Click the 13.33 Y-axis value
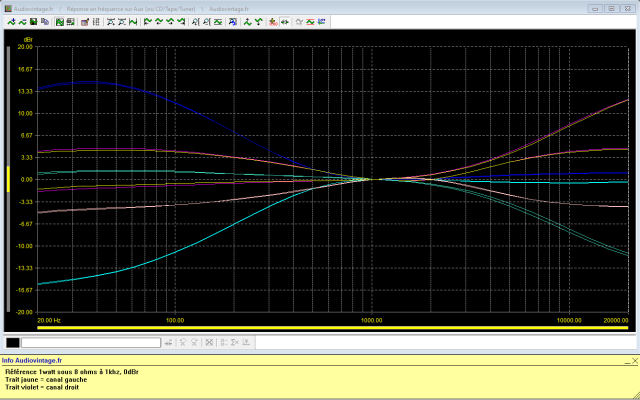 (x=25, y=91)
